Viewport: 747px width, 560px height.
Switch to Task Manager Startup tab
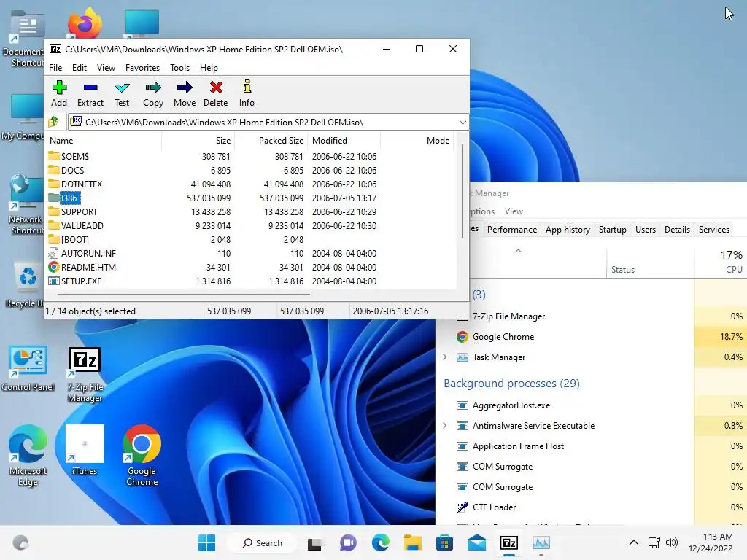point(612,230)
